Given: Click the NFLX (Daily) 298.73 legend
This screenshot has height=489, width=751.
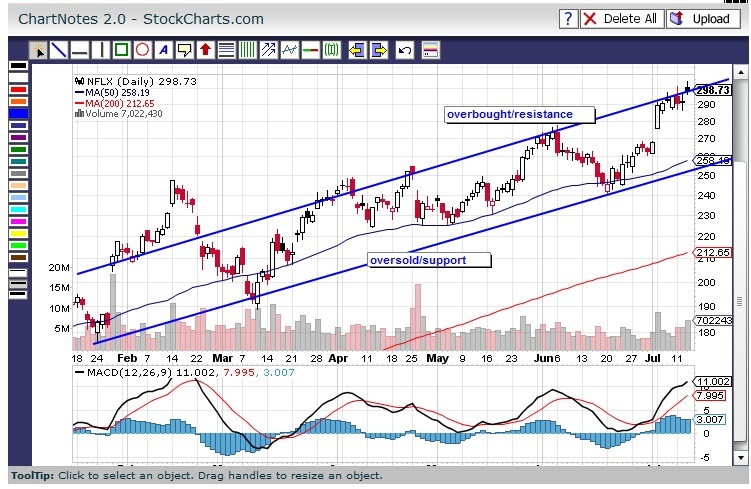Looking at the screenshot, I should coord(136,81).
